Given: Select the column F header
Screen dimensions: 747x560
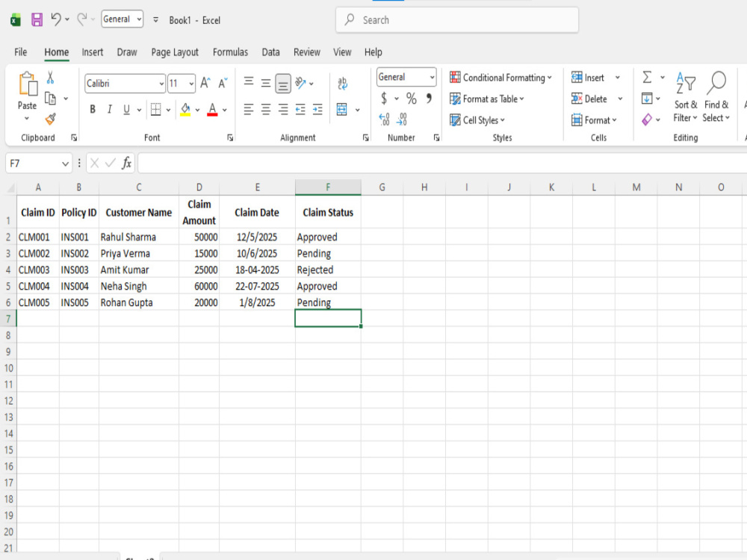Looking at the screenshot, I should coord(328,187).
